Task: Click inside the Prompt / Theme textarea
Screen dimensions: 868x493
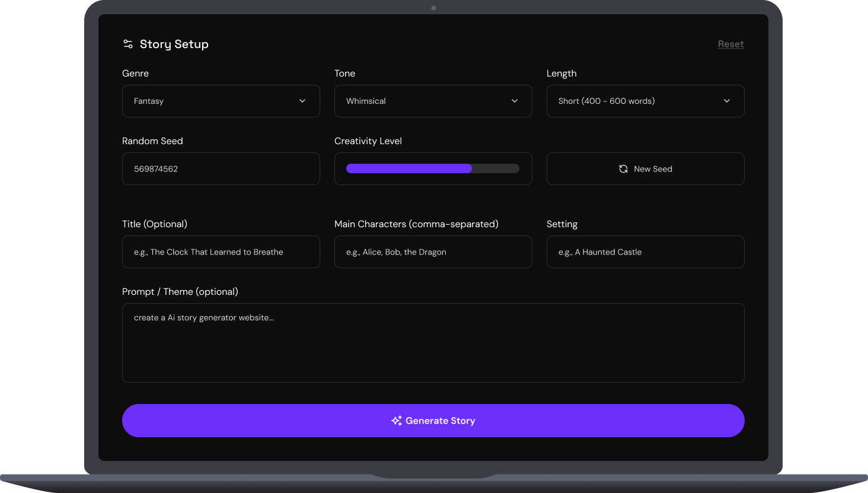Action: (433, 343)
